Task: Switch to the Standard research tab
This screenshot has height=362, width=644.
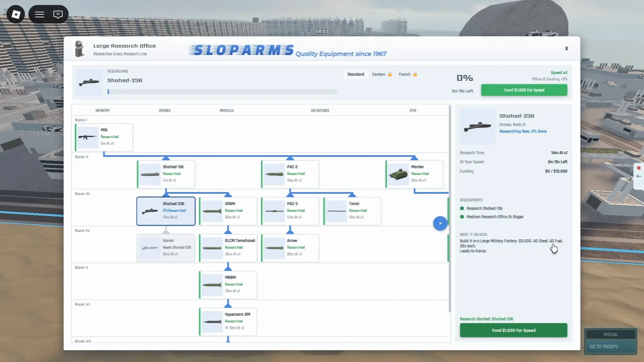Action: coord(356,74)
